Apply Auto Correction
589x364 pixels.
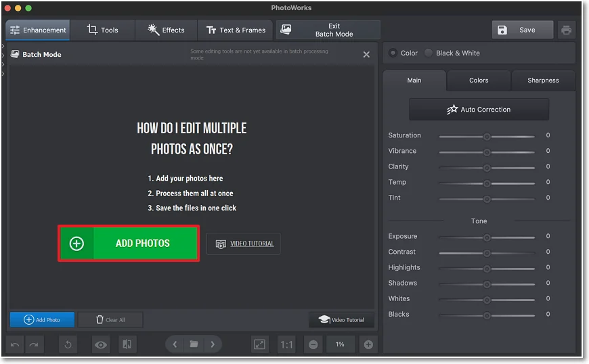tap(479, 110)
